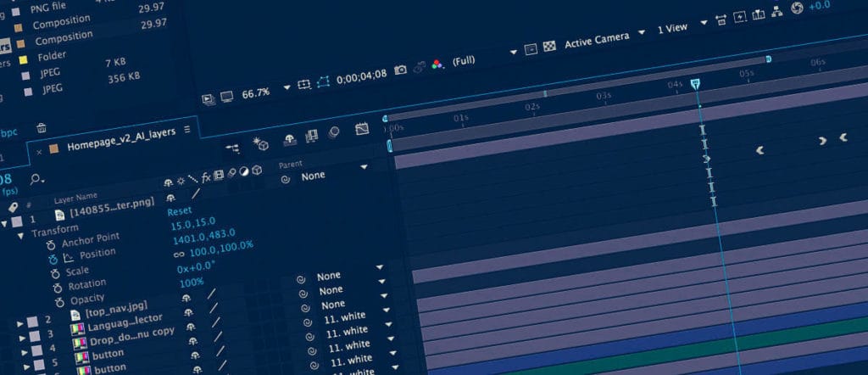Click the Draft 3D icon in timeline
This screenshot has width=868, height=375.
(x=260, y=143)
